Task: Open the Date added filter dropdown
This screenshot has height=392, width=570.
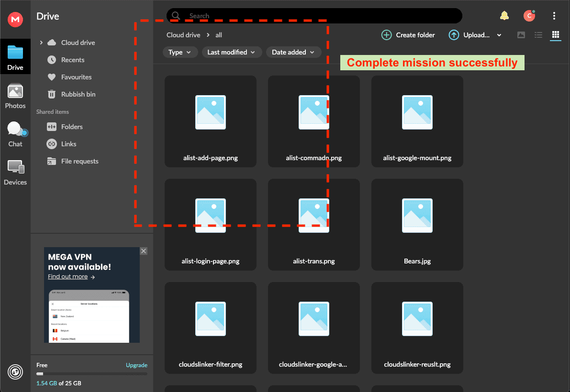Action: tap(293, 52)
